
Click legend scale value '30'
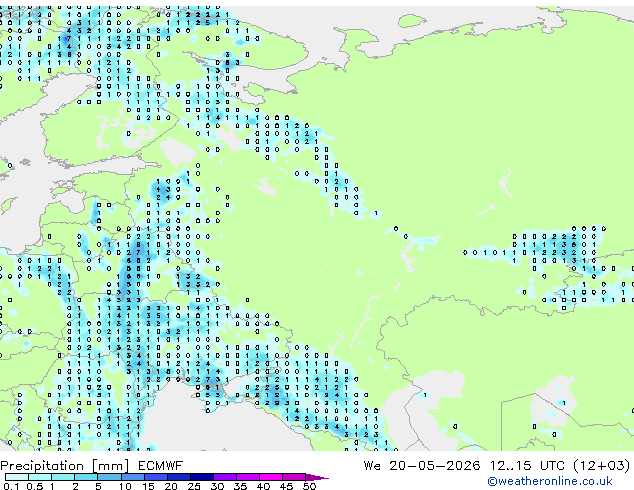coord(217,486)
